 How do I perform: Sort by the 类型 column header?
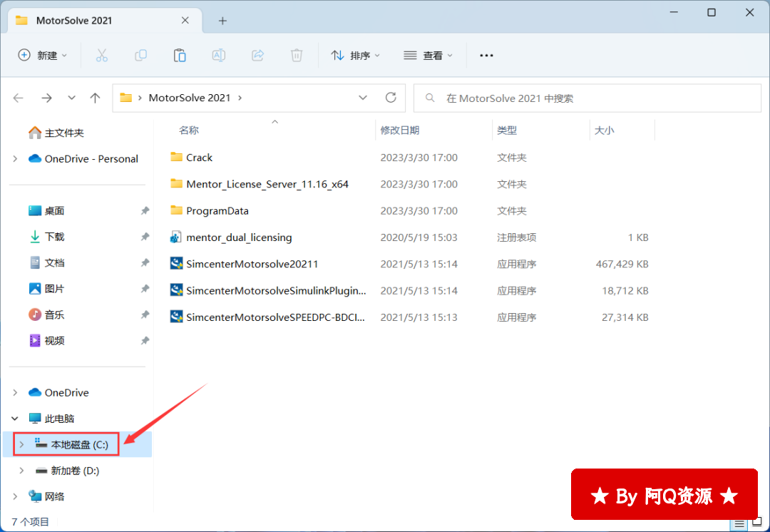pos(507,131)
